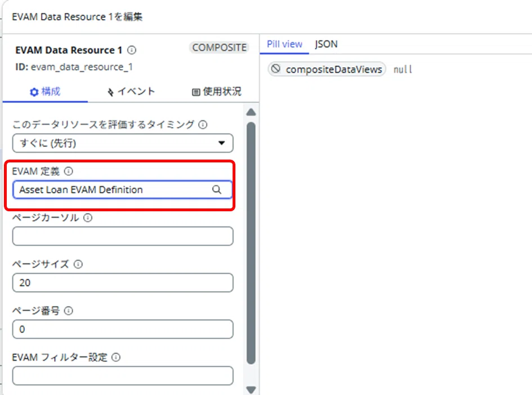Click info icon beside EVAM 定義 label
Screen dimensions: 532x395
69,171
